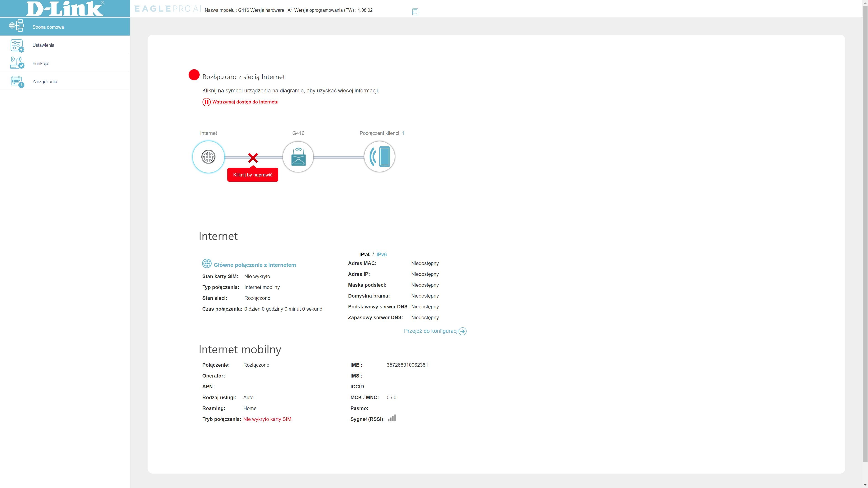The height and width of the screenshot is (488, 868).
Task: Open the document icon in header
Action: 415,12
